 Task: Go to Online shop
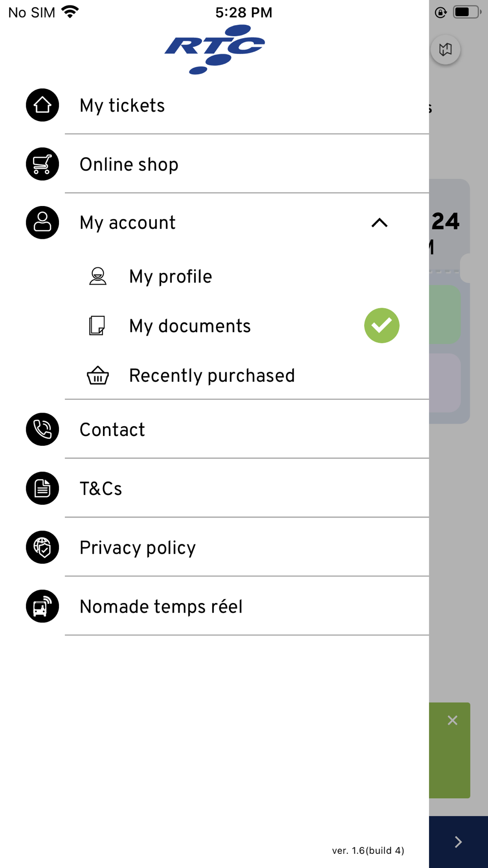(x=129, y=165)
